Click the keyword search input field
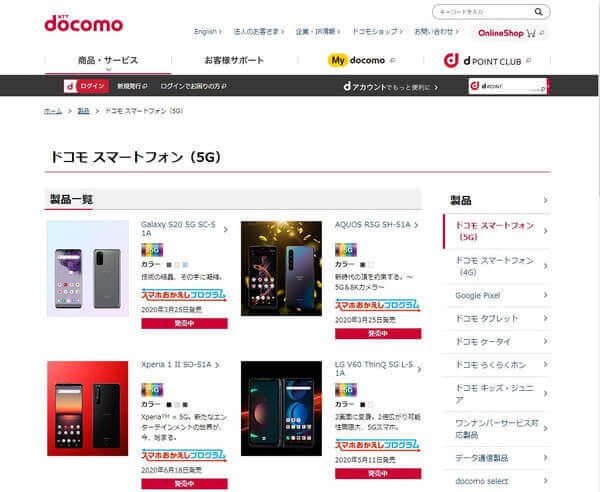600x492 pixels. coord(484,12)
